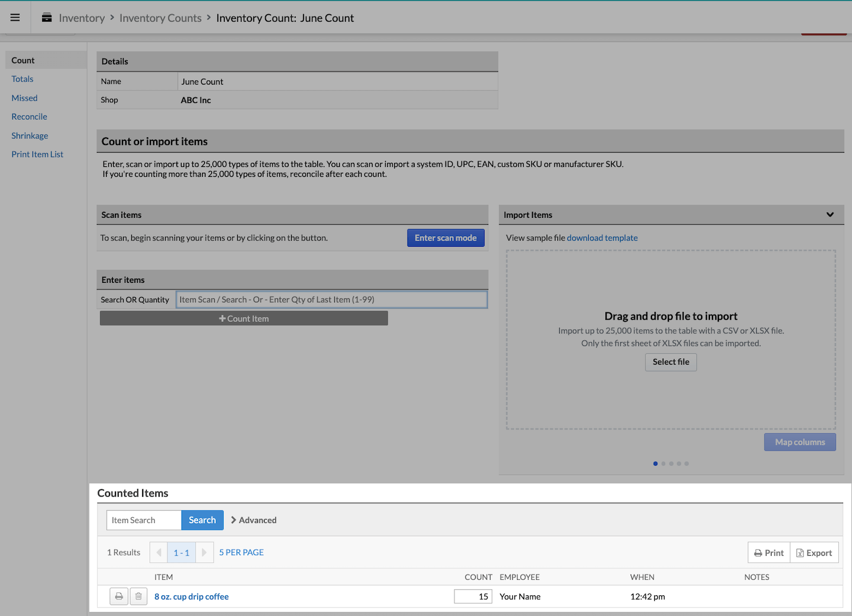Open the Totals sidebar tab

click(22, 79)
